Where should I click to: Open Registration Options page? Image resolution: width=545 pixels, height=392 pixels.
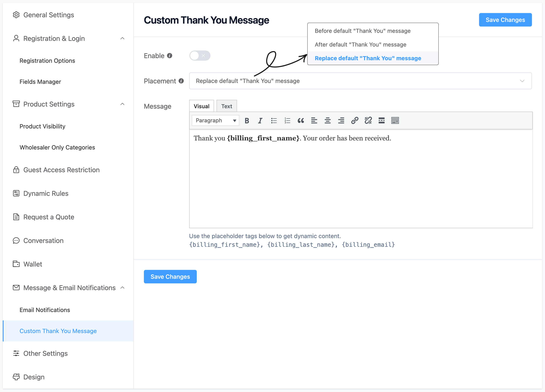47,61
